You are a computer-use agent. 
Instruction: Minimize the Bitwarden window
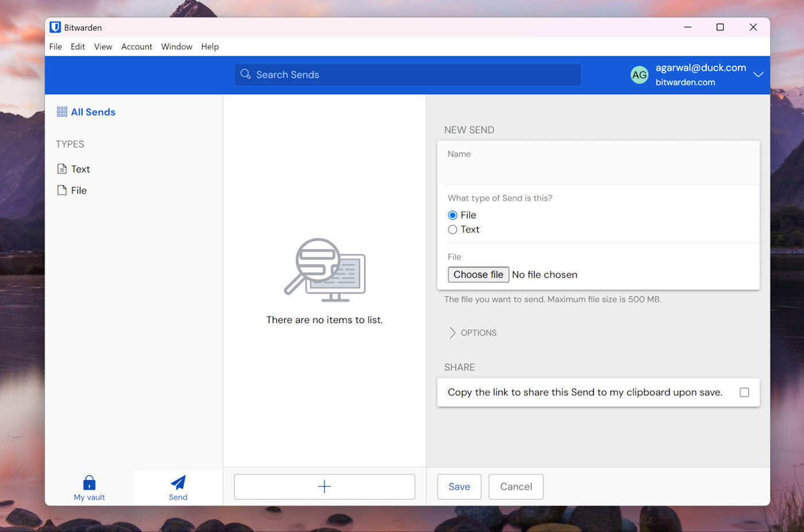(687, 27)
